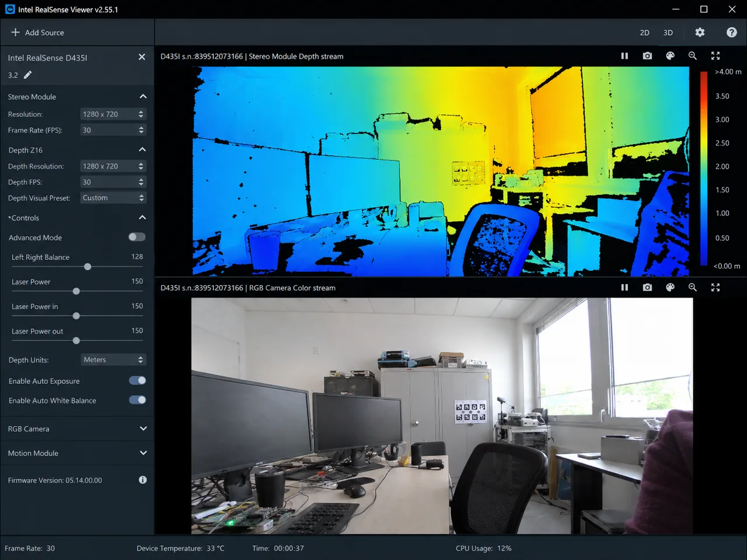The width and height of the screenshot is (747, 560).
Task: Adjust the Laser Power out slider
Action: (77, 340)
